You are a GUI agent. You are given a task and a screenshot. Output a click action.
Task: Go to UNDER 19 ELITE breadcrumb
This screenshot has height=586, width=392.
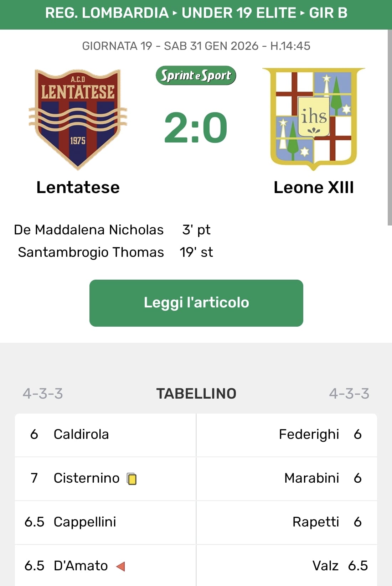point(239,13)
